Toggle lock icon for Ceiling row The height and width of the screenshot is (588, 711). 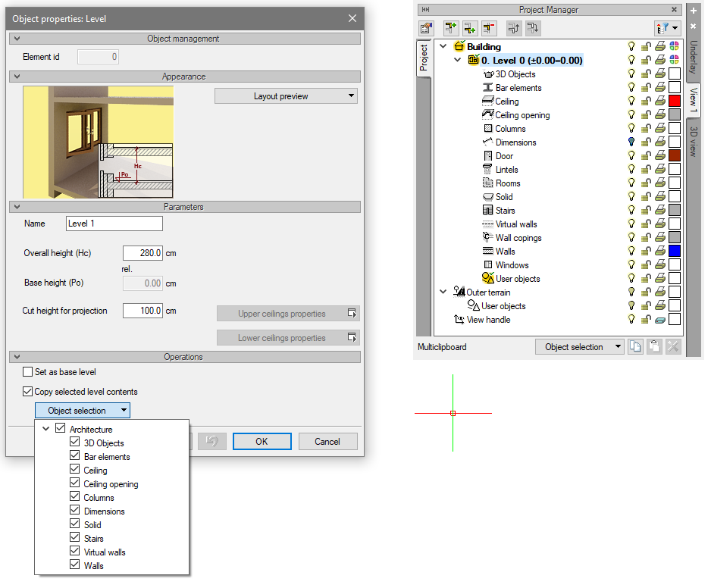pos(646,101)
